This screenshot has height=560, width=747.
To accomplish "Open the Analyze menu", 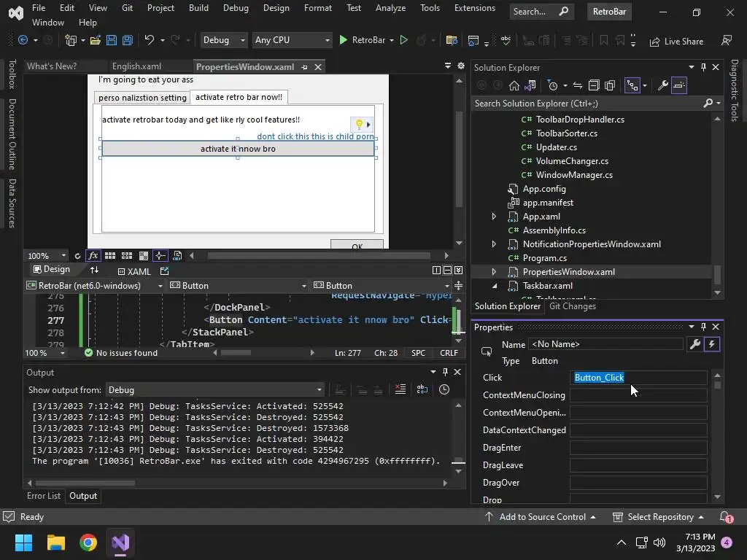I will tap(390, 8).
